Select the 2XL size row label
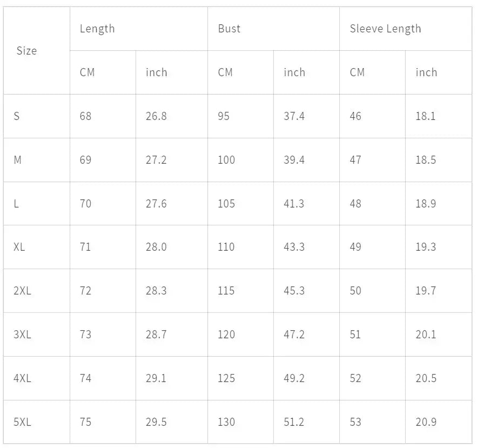Viewport: 477px width, 448px height. [x=22, y=291]
